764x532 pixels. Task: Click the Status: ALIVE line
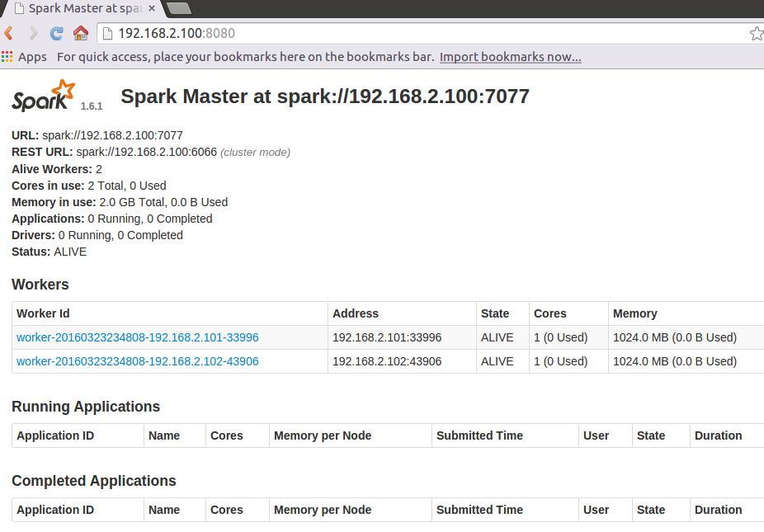pyautogui.click(x=50, y=252)
